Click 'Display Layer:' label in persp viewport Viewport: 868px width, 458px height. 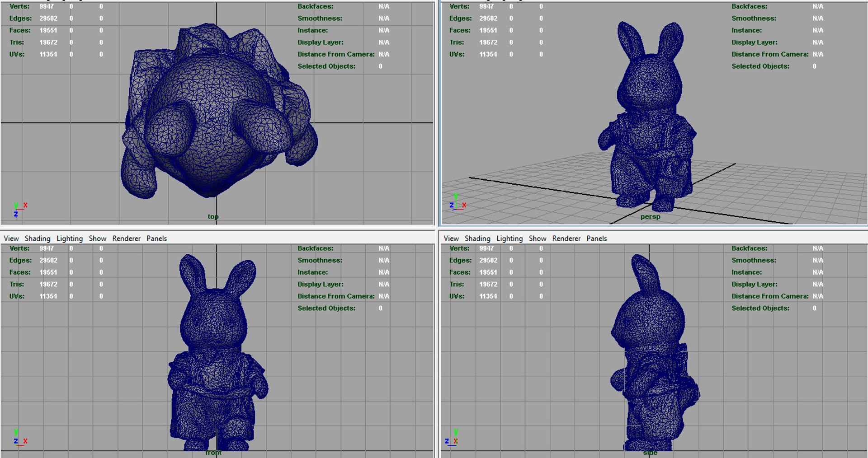[x=755, y=42]
